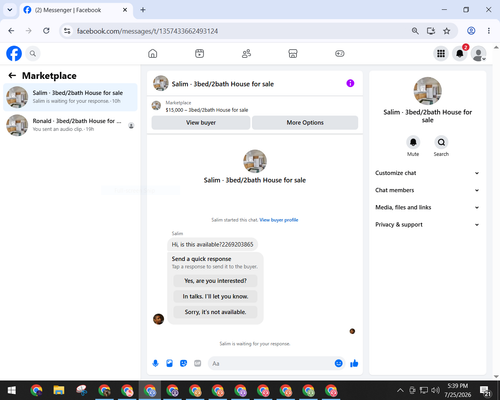Expand Media, files and links section
This screenshot has height=400, width=500.
click(x=427, y=207)
